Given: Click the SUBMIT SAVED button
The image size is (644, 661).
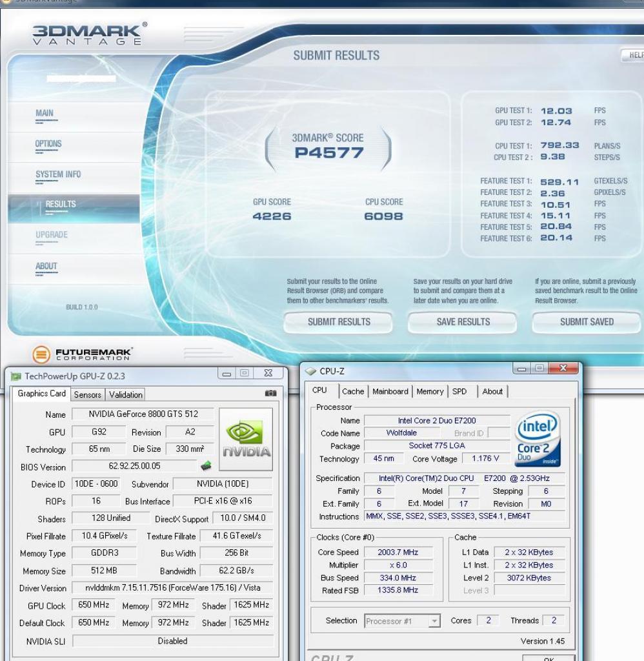Looking at the screenshot, I should 587,322.
